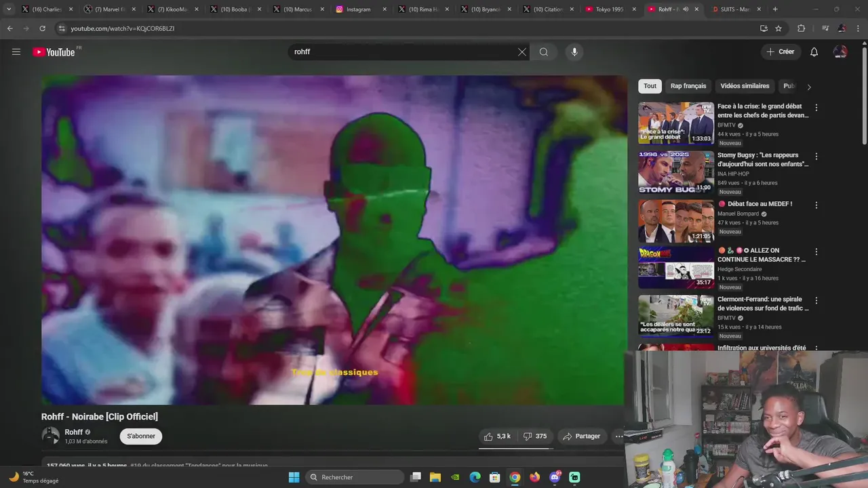View site information icon in address bar

tap(62, 28)
